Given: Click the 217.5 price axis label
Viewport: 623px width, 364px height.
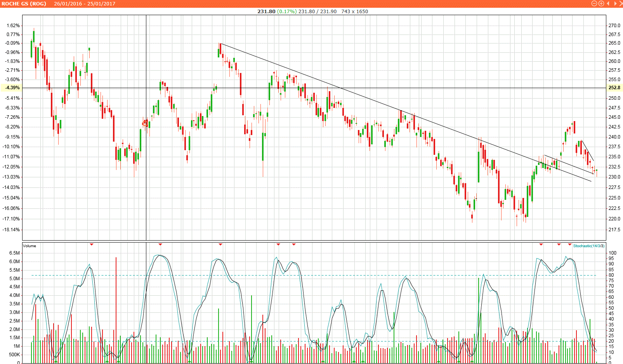Looking at the screenshot, I should point(614,230).
